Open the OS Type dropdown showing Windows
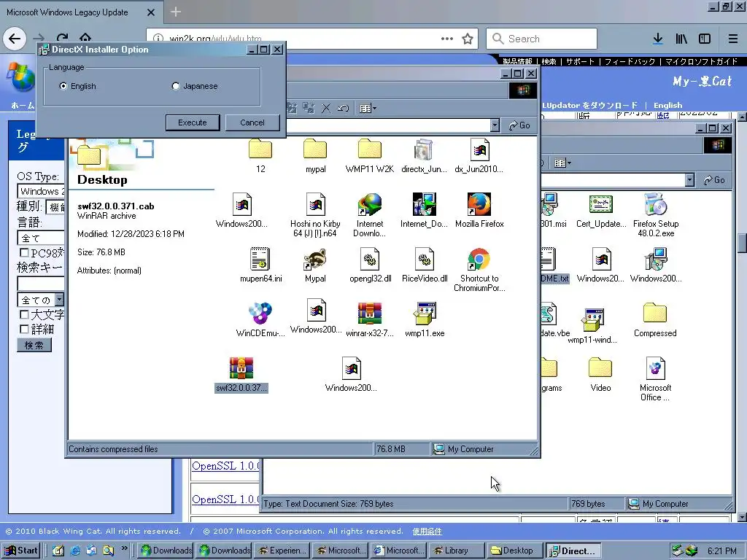 pos(41,192)
